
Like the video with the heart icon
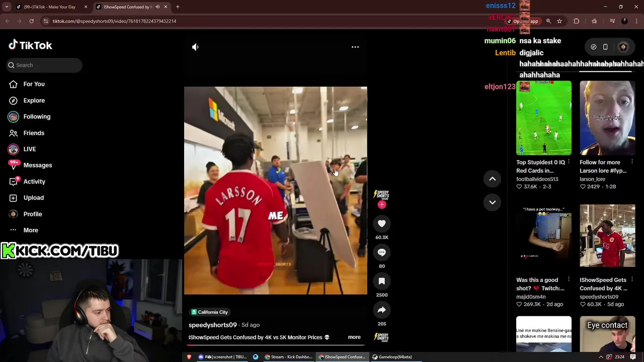click(x=381, y=224)
